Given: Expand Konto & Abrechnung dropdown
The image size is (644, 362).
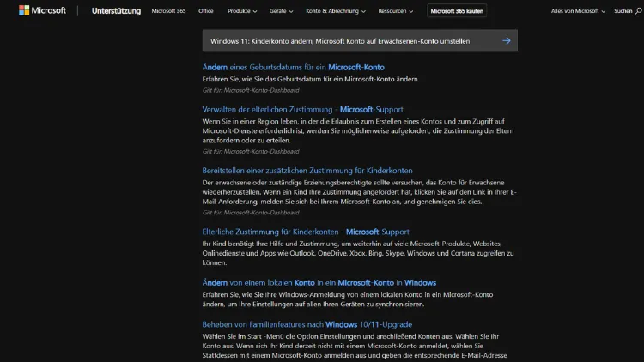Looking at the screenshot, I should click(336, 11).
